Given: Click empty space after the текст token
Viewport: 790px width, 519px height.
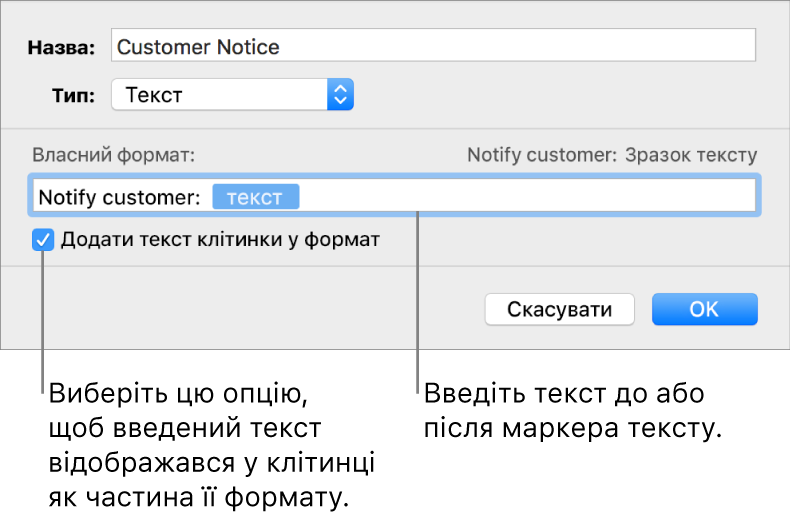Looking at the screenshot, I should pyautogui.click(x=520, y=198).
